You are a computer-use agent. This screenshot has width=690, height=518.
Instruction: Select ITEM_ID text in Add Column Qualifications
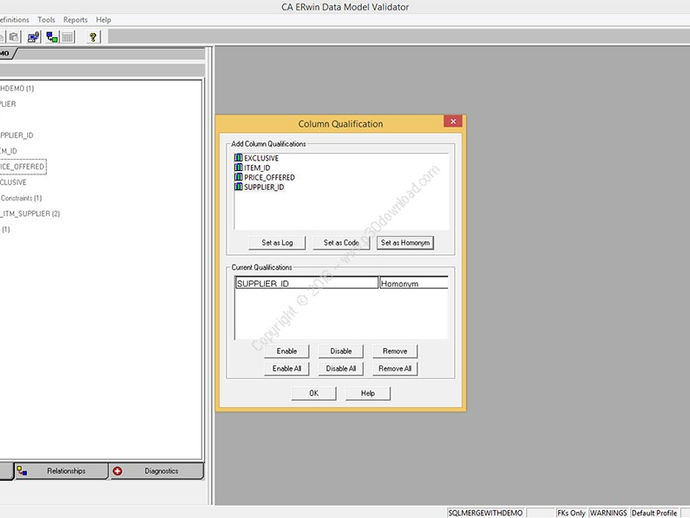(257, 168)
